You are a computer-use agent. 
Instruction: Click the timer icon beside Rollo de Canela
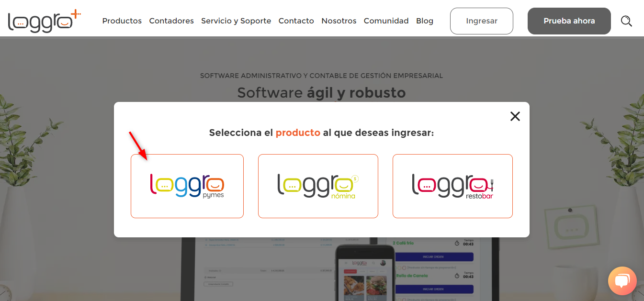point(457,276)
